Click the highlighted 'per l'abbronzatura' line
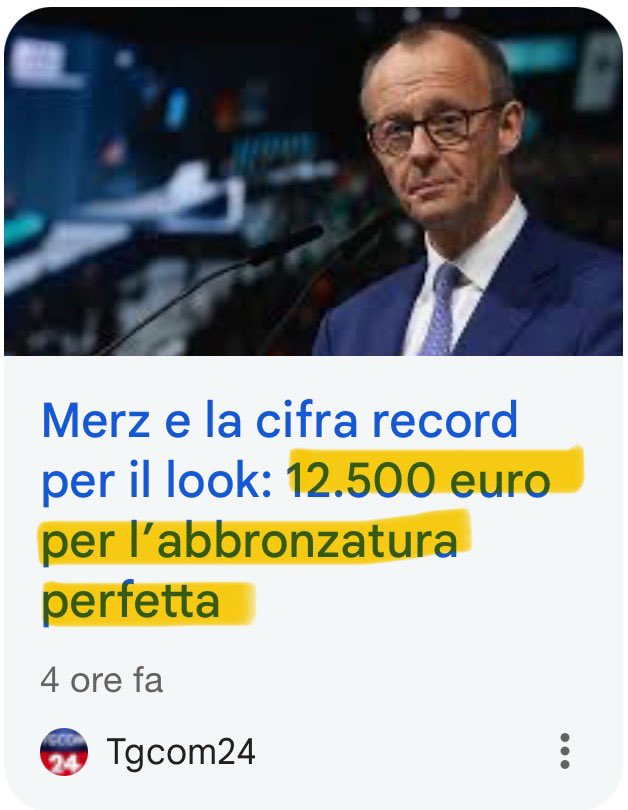This screenshot has height=810, width=628. [x=249, y=541]
